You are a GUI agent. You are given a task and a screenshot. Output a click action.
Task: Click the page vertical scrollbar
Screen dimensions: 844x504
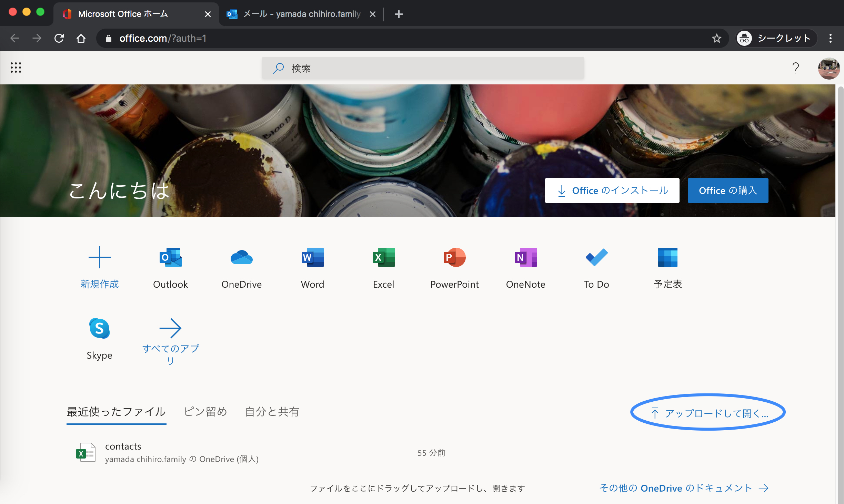[x=840, y=294]
